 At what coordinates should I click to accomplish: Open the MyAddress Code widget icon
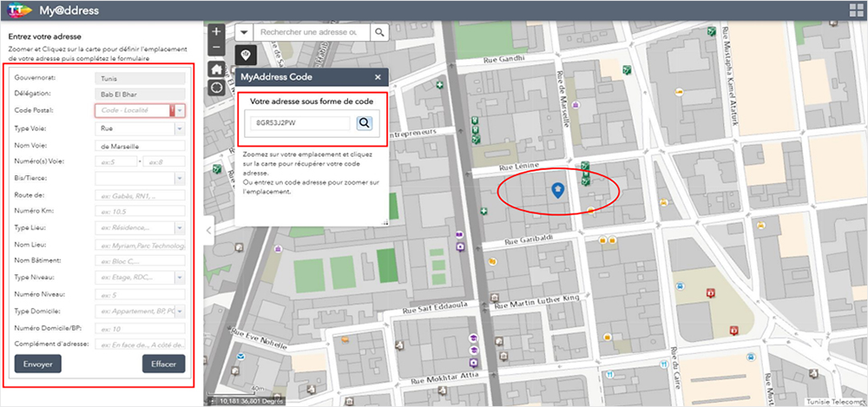[x=246, y=56]
